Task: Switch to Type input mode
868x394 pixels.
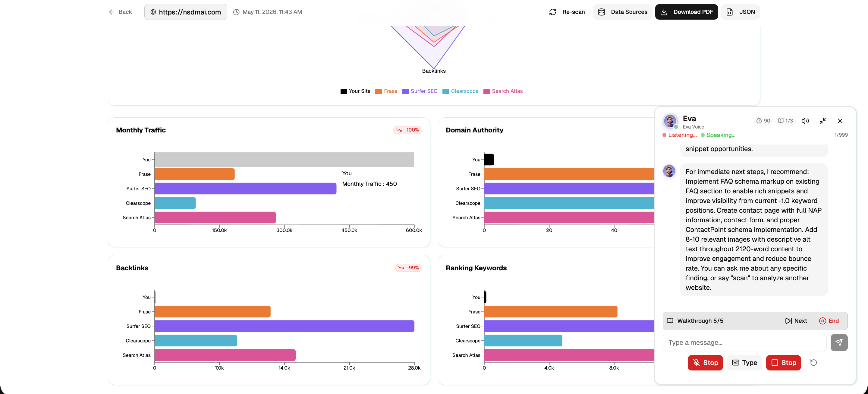Action: coord(744,363)
